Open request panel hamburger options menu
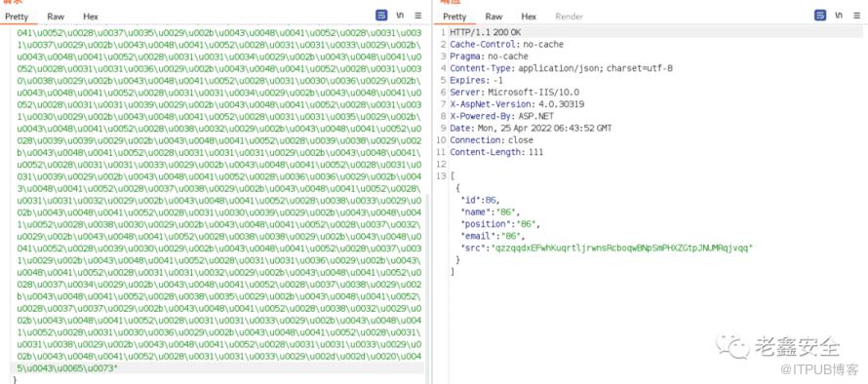Screen dimensions: 868x384 click(418, 16)
